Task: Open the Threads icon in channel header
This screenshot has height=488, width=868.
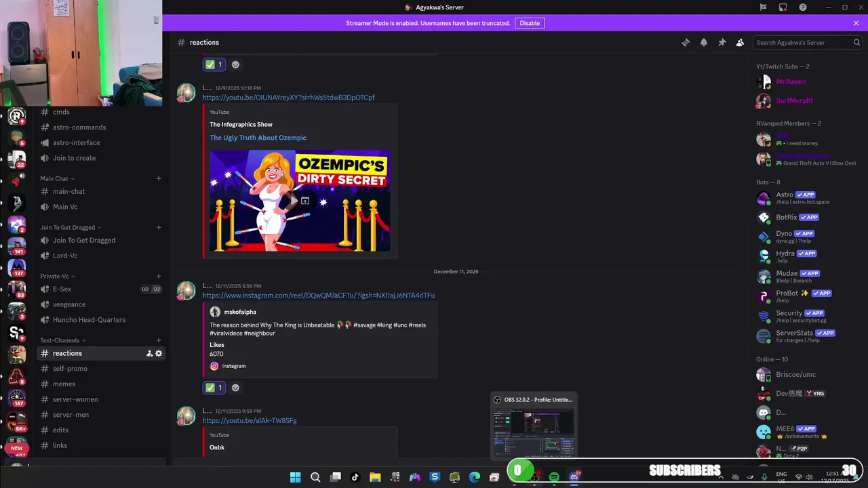Action: pos(686,42)
